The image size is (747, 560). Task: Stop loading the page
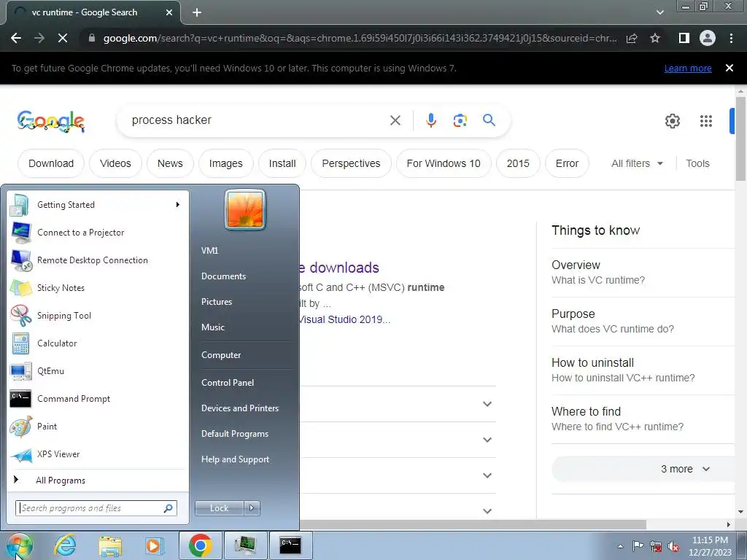[63, 38]
